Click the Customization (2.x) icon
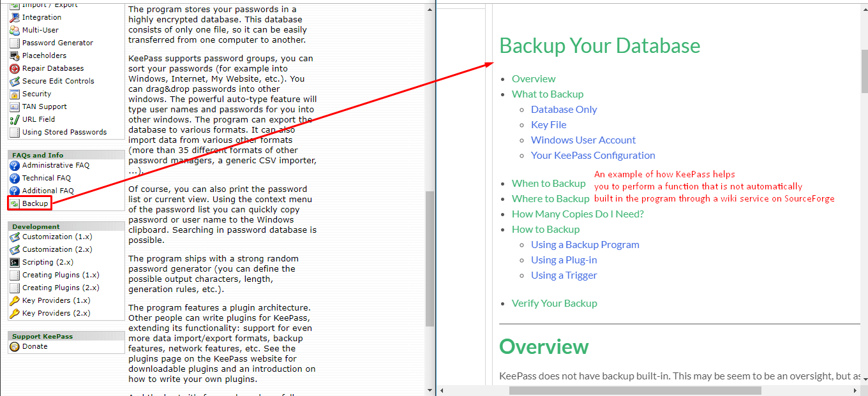 (15, 249)
